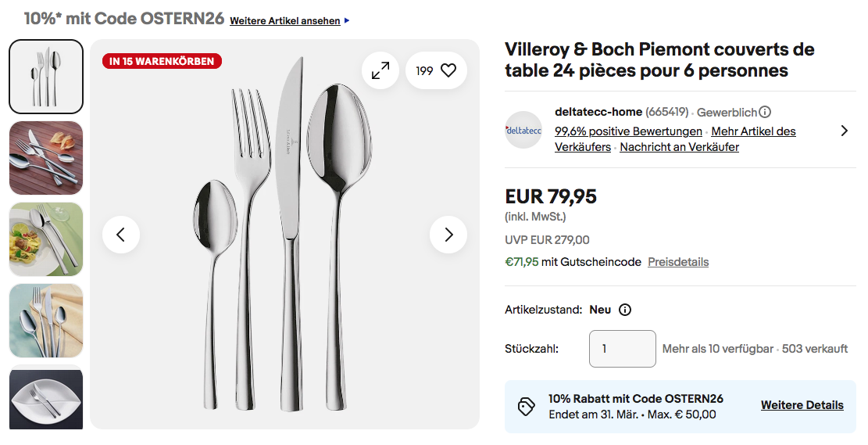The image size is (868, 445).
Task: Select thumbnail with food plate
Action: [46, 239]
